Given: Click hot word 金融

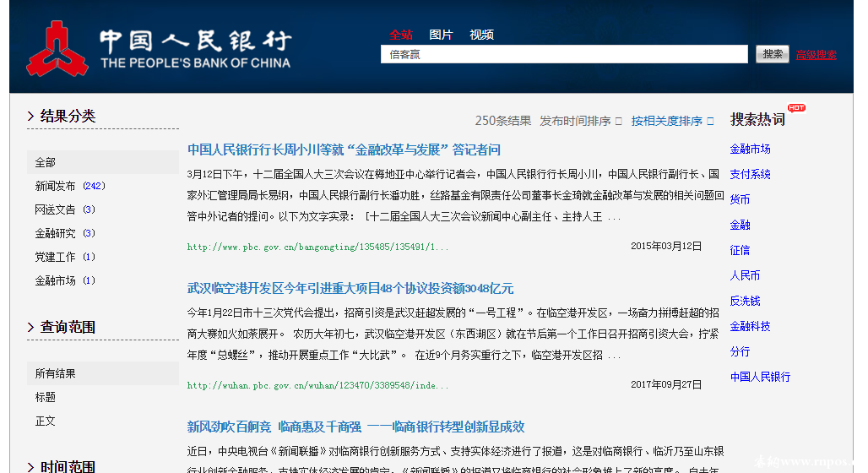Looking at the screenshot, I should coord(741,225).
